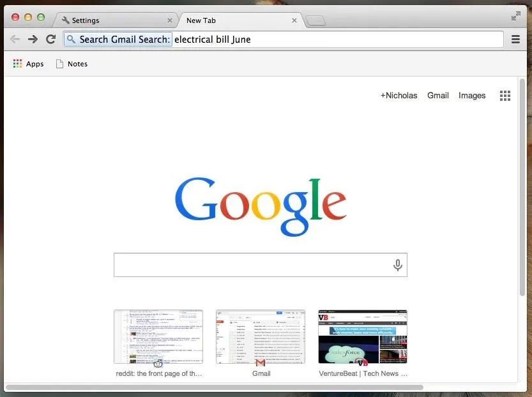Open a new tab with the blank tab button
532x397 pixels.
pos(315,21)
